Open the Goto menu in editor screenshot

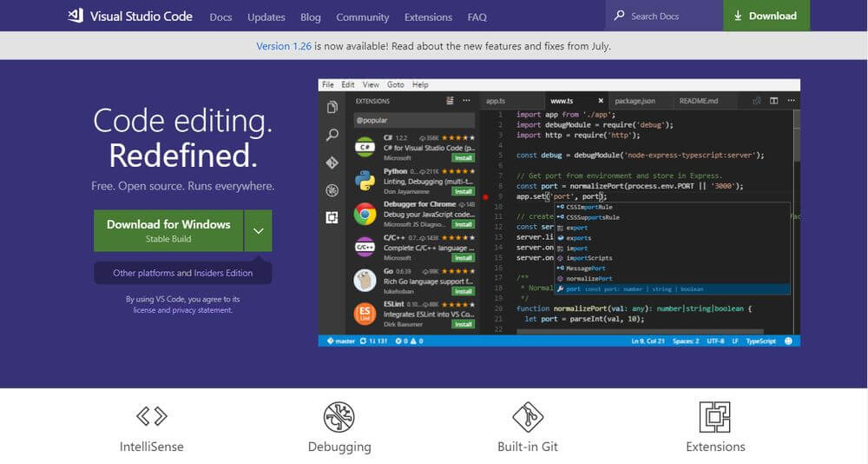pyautogui.click(x=395, y=85)
